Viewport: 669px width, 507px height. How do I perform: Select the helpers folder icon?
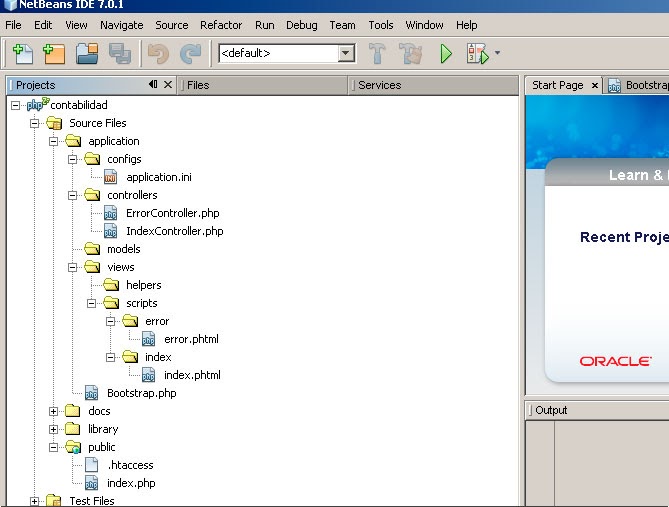111,285
